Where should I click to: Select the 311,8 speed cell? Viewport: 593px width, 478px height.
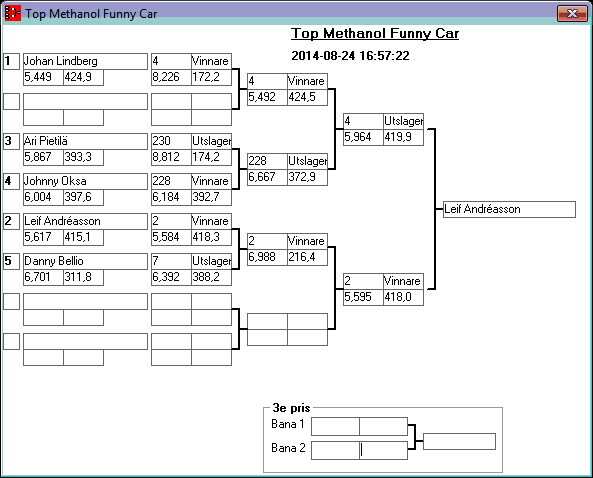pyautogui.click(x=83, y=277)
